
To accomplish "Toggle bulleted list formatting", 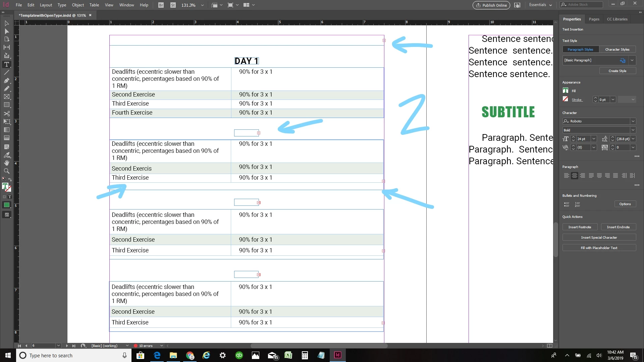I will pos(567,204).
